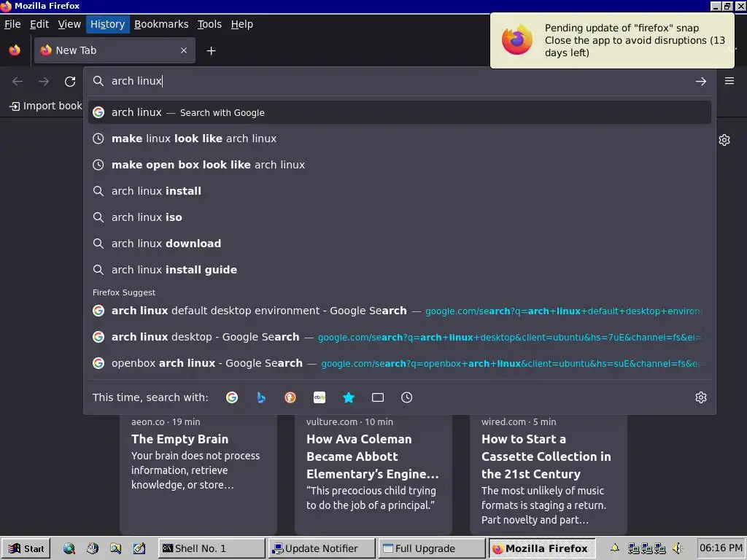Search this time with Bing icon
747x560 pixels.
pyautogui.click(x=261, y=397)
